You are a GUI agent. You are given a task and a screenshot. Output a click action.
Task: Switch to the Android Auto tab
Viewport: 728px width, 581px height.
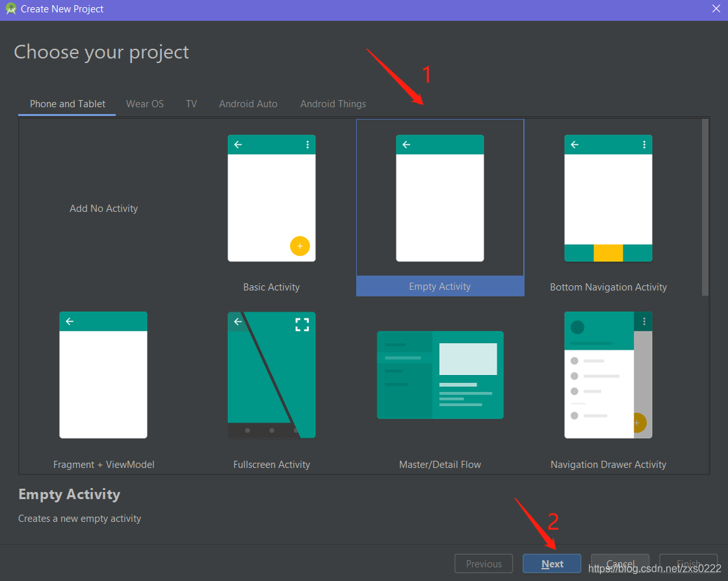click(x=248, y=103)
